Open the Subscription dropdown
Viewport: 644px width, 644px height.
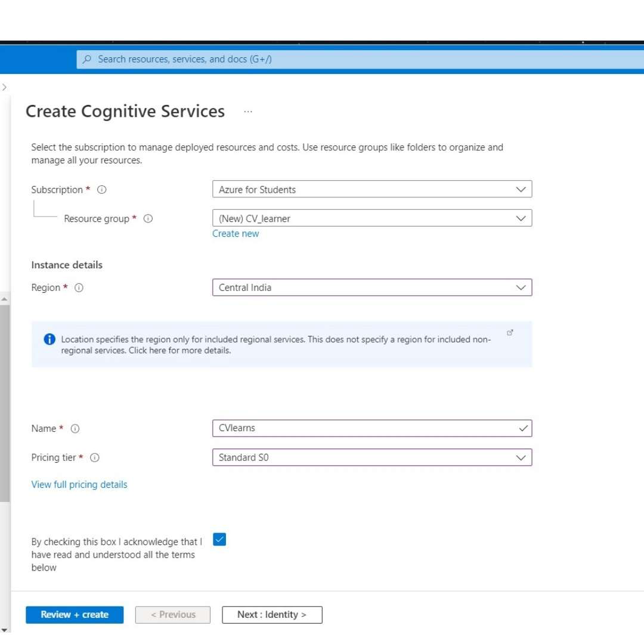pos(371,190)
